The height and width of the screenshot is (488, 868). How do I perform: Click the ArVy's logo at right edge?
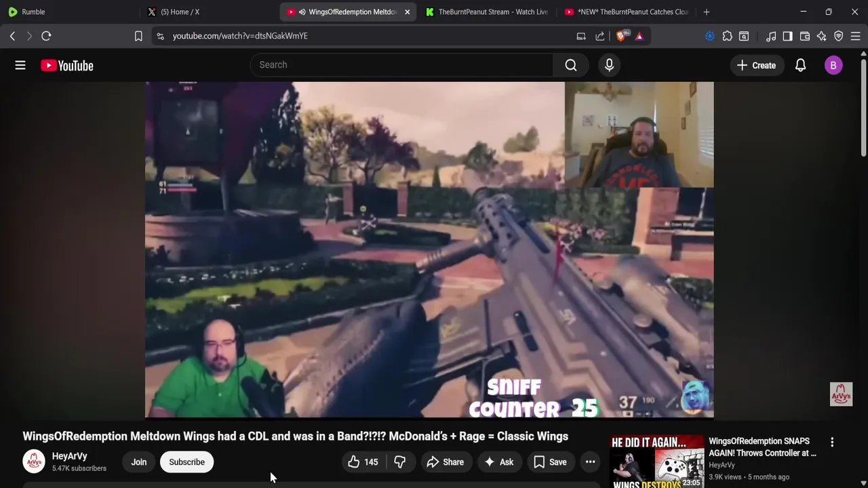pos(841,394)
